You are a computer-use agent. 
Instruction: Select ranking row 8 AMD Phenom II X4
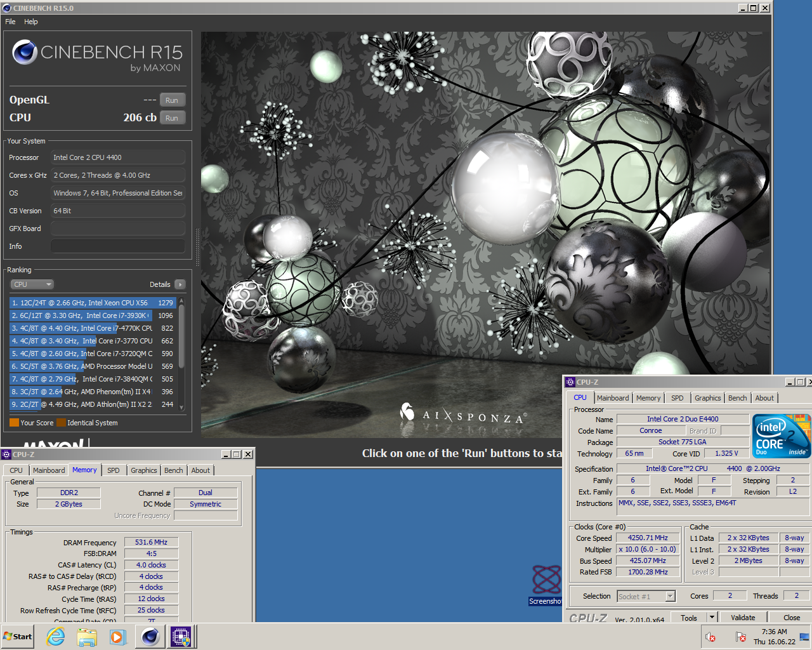(x=93, y=392)
